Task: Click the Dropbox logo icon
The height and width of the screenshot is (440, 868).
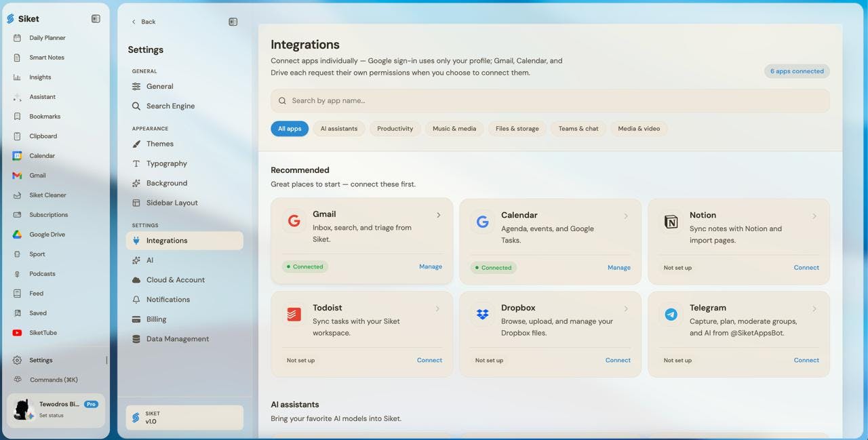Action: (482, 315)
